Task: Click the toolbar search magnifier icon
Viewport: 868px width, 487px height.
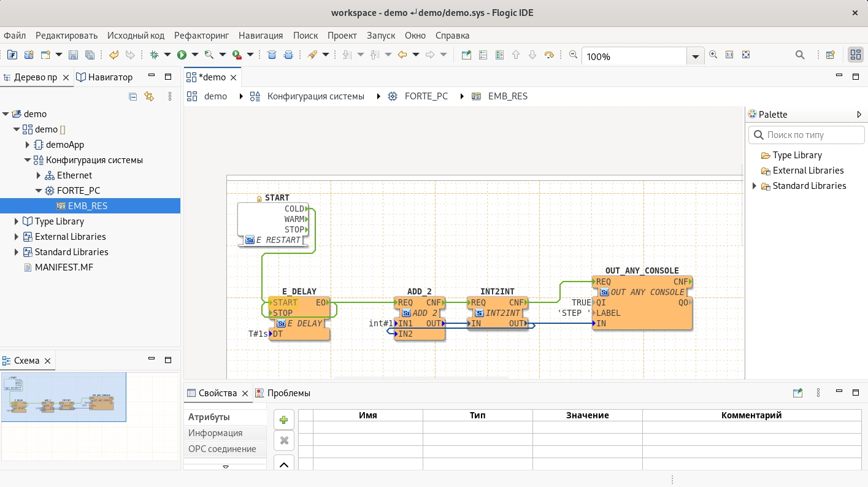Action: click(x=800, y=55)
